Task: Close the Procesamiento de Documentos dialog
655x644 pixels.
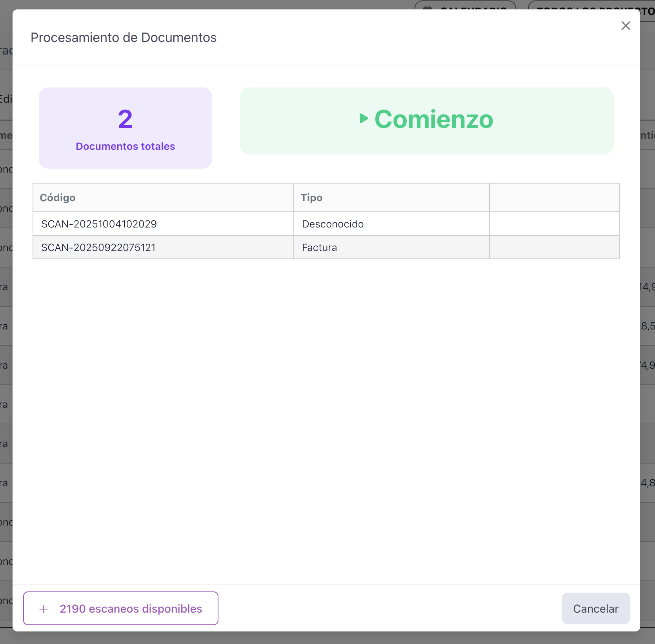Action: tap(626, 26)
